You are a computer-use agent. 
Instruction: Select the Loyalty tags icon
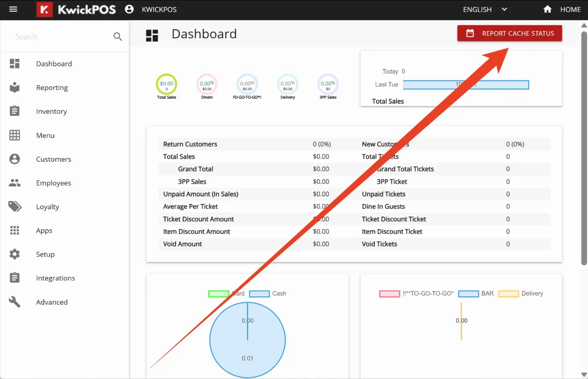[15, 206]
